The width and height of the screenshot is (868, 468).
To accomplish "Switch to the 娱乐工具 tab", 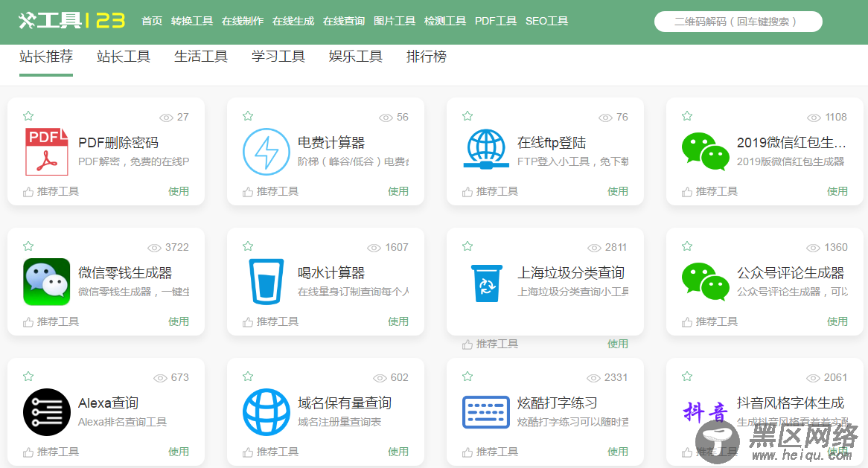I will 355,57.
